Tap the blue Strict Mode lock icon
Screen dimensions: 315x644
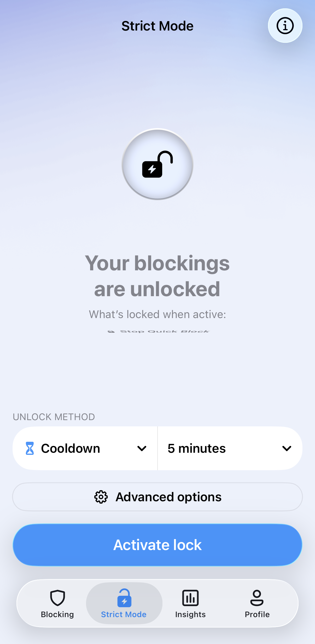click(124, 598)
